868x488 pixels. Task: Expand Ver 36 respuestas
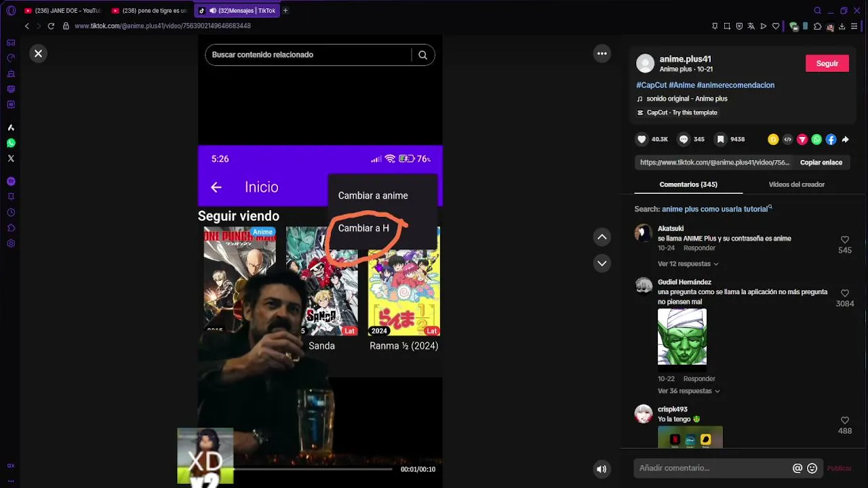688,391
